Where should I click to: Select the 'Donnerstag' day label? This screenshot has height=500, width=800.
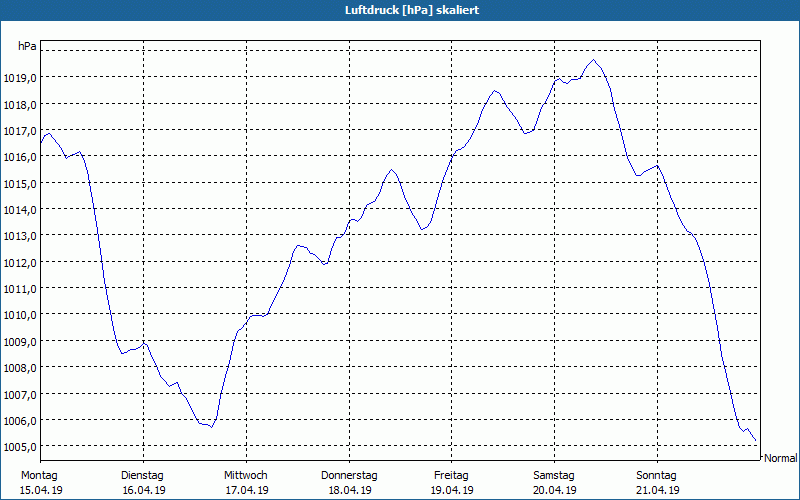pyautogui.click(x=349, y=476)
